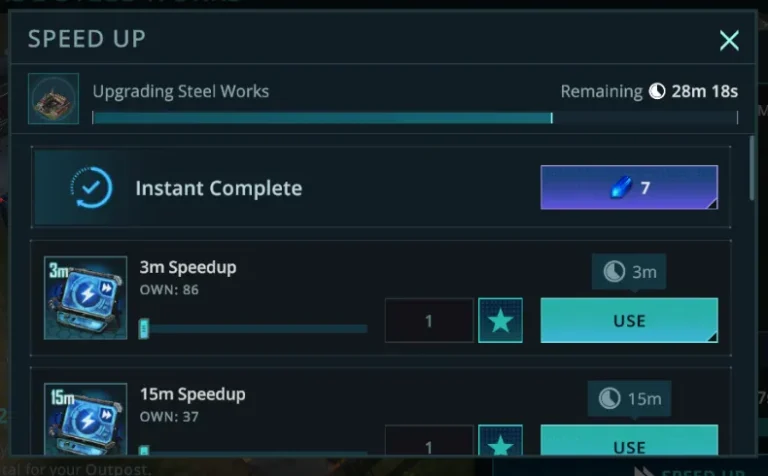The height and width of the screenshot is (476, 768).
Task: Click the 15m Speedup item icon
Action: coord(85,422)
